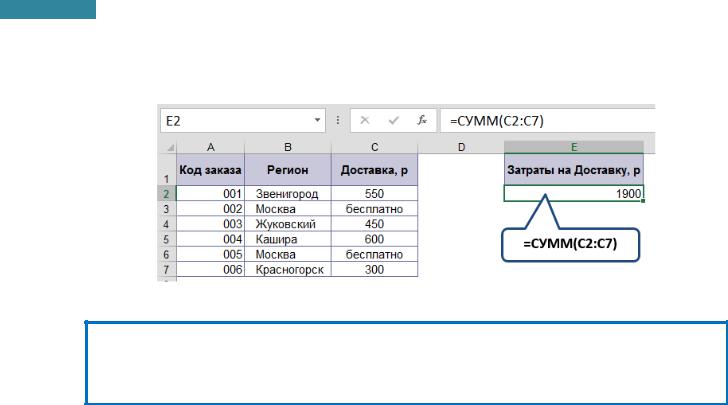728x405 pixels.
Task: Click 'бесплатно' cell in row 6
Action: [374, 255]
